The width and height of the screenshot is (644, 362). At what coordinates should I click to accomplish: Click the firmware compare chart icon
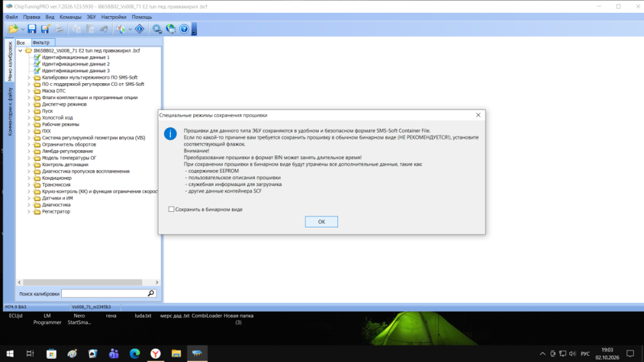[x=121, y=29]
